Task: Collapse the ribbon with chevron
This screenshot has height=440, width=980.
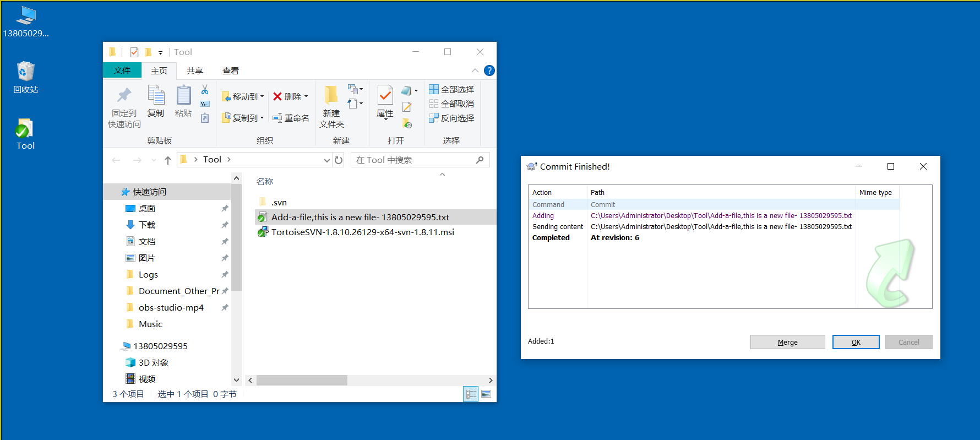Action: click(x=475, y=70)
